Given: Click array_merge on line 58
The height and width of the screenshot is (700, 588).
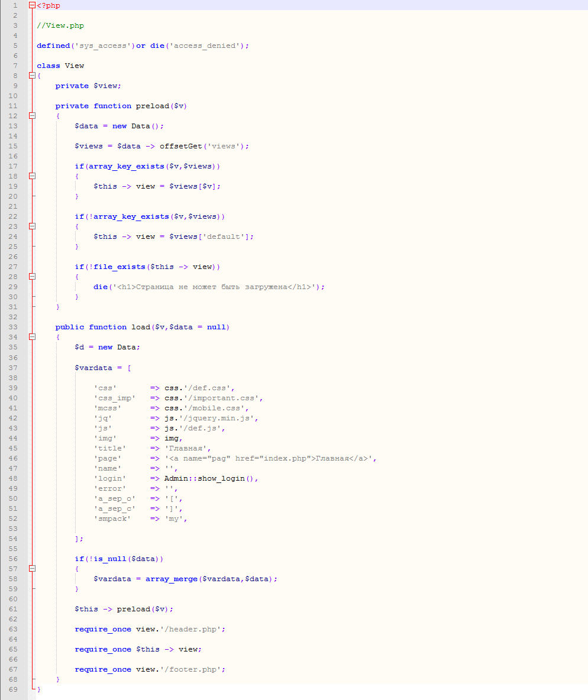Looking at the screenshot, I should tap(172, 579).
